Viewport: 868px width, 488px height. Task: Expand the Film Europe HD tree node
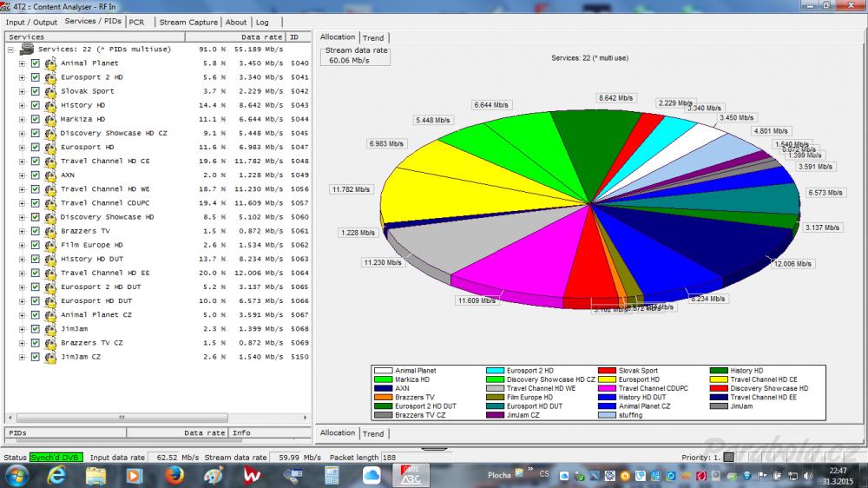pyautogui.click(x=23, y=246)
